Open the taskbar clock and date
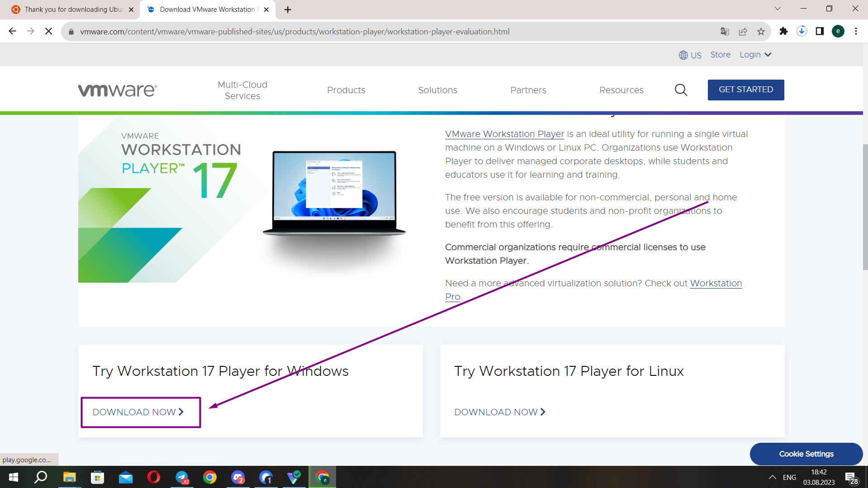868x488 pixels. pos(819,477)
